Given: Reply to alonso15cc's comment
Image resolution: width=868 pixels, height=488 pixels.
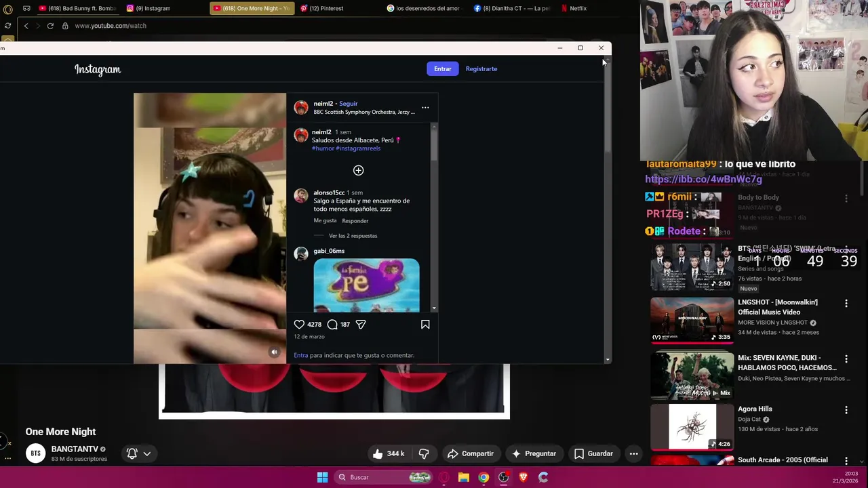Looking at the screenshot, I should pos(355,220).
